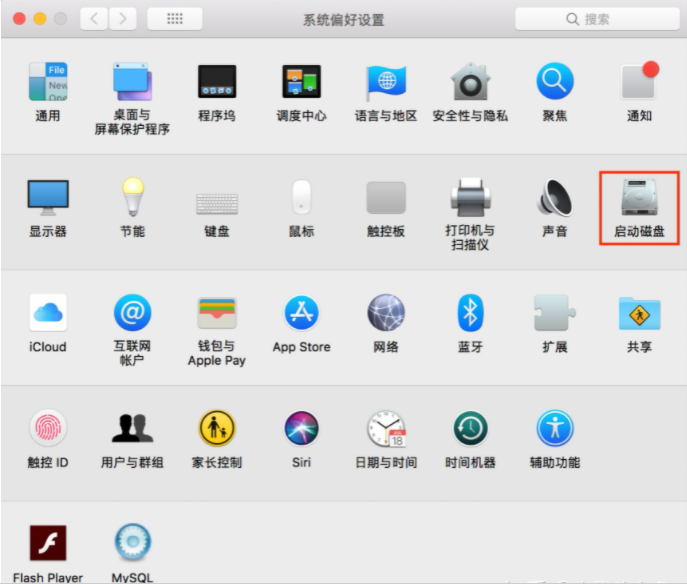Open Time Machine (时间机器) settings
This screenshot has height=584, width=687.
[x=470, y=429]
